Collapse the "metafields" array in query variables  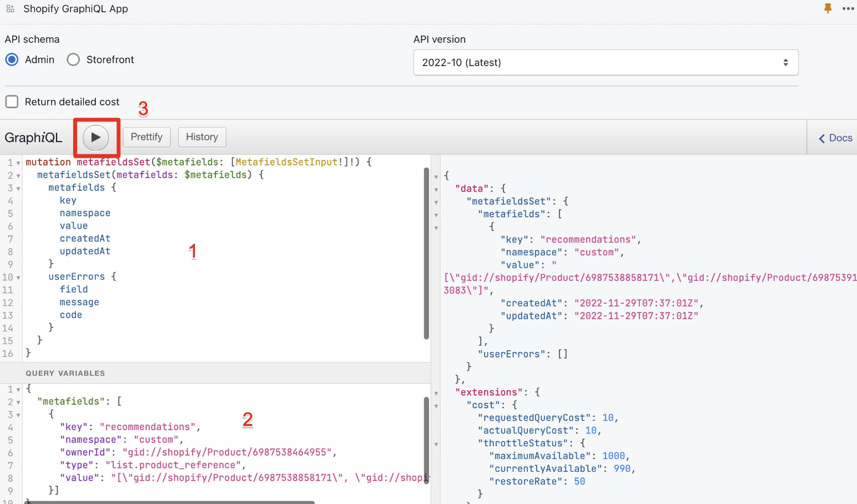pos(18,402)
